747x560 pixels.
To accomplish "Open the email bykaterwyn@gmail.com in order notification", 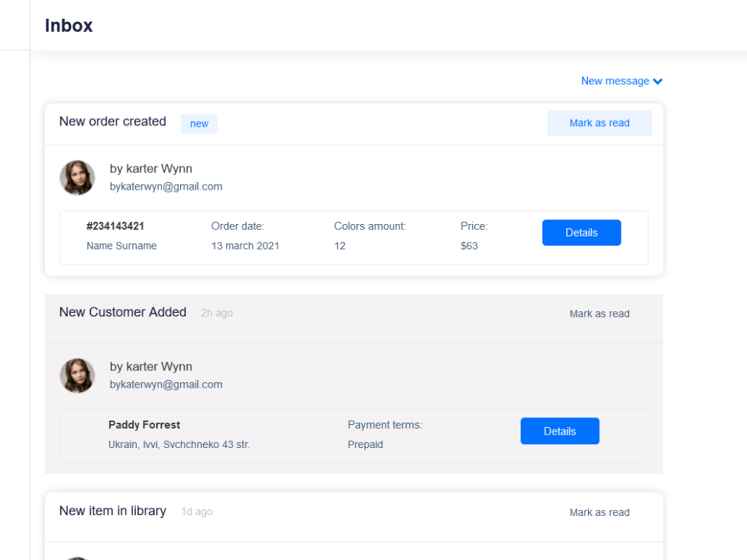I will (166, 186).
